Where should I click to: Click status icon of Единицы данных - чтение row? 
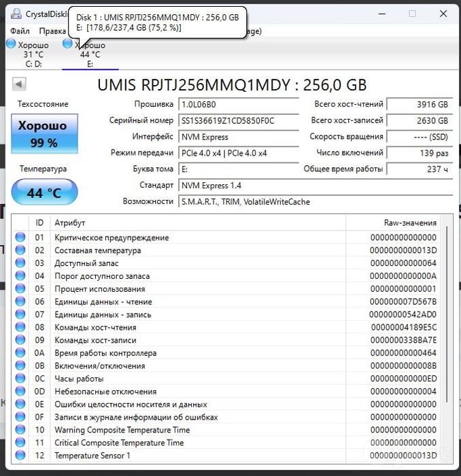(20, 301)
